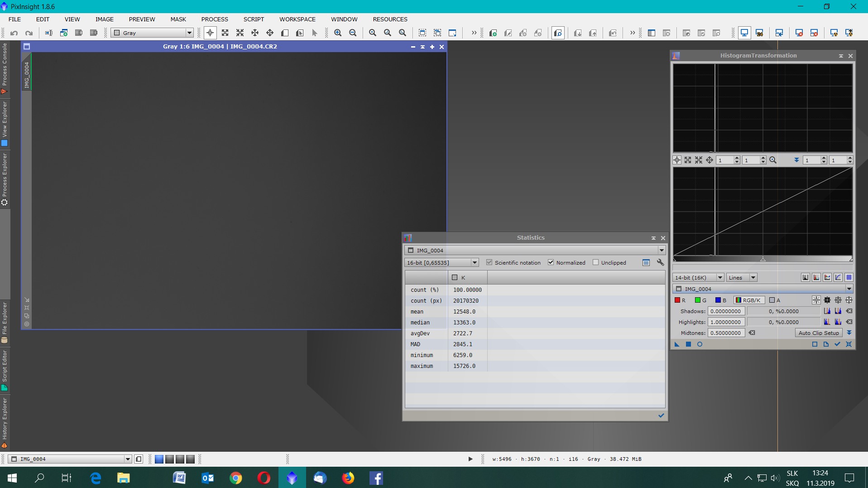Screen dimensions: 868x488
Task: Disable the Scientific notation checkbox
Action: [x=489, y=262]
